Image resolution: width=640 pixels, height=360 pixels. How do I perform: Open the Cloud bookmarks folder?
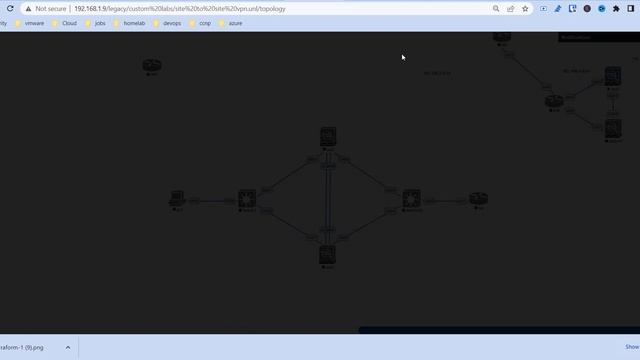(64, 23)
